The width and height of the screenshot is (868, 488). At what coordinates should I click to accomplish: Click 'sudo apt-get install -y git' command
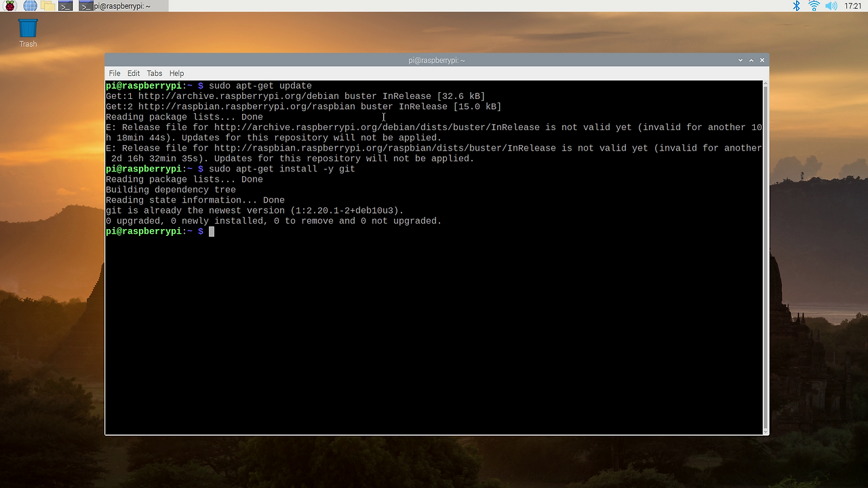click(x=282, y=169)
